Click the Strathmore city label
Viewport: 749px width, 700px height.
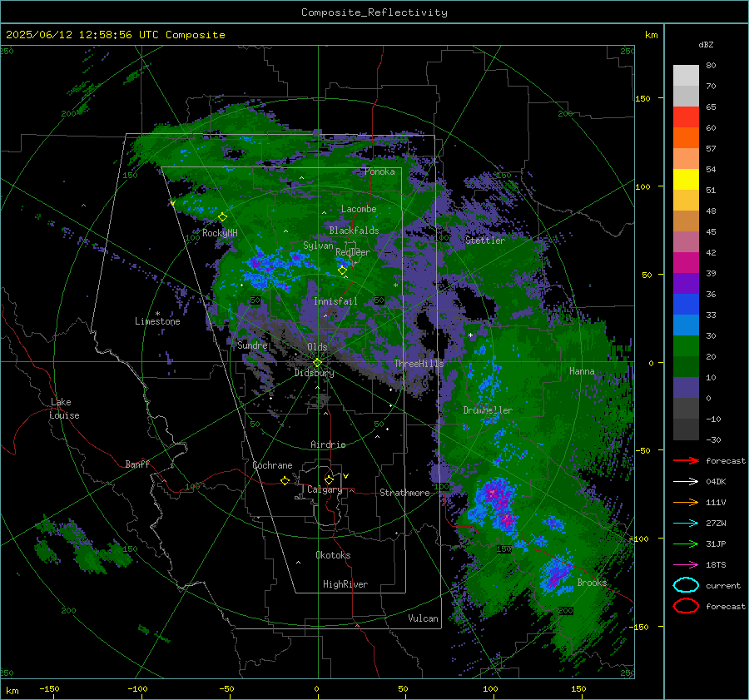click(x=404, y=493)
